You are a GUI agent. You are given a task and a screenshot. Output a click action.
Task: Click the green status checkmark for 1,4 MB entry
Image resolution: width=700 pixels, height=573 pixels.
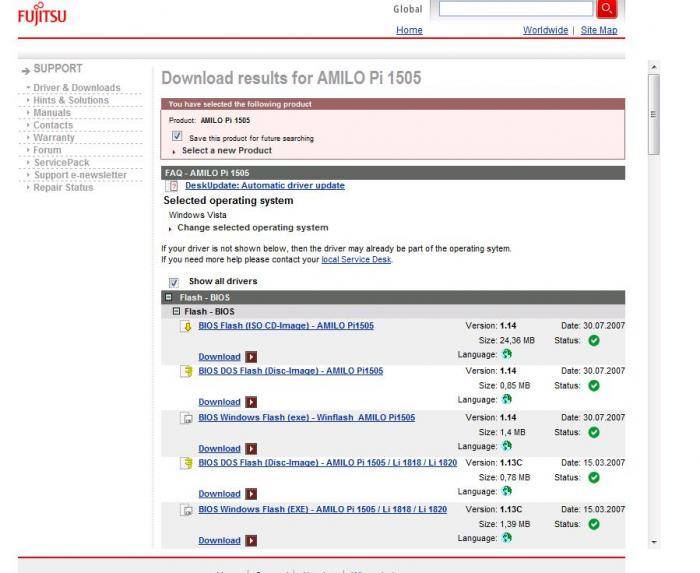click(594, 432)
